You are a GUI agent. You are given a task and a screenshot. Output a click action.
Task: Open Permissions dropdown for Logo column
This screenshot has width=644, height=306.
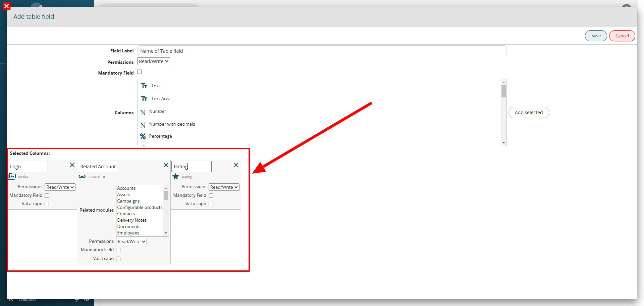[x=60, y=187]
